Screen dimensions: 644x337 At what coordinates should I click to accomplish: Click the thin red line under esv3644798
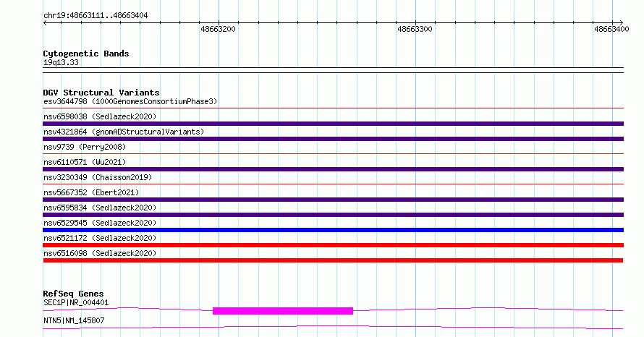333,108
